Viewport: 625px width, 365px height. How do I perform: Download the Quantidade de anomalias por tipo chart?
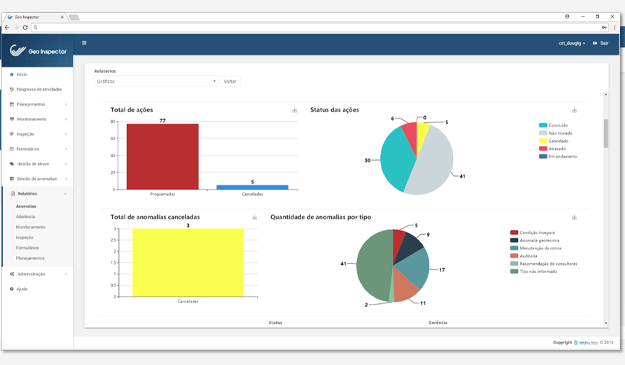[x=574, y=217]
